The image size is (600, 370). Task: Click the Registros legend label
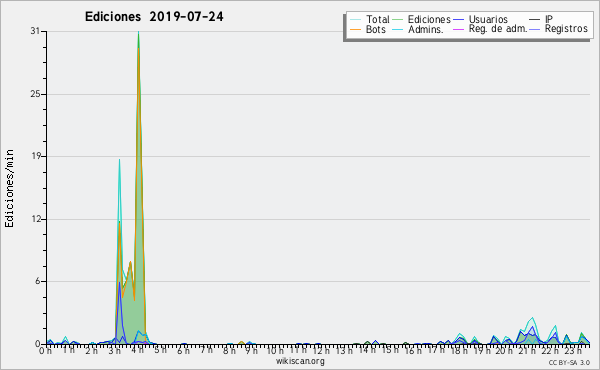point(566,29)
